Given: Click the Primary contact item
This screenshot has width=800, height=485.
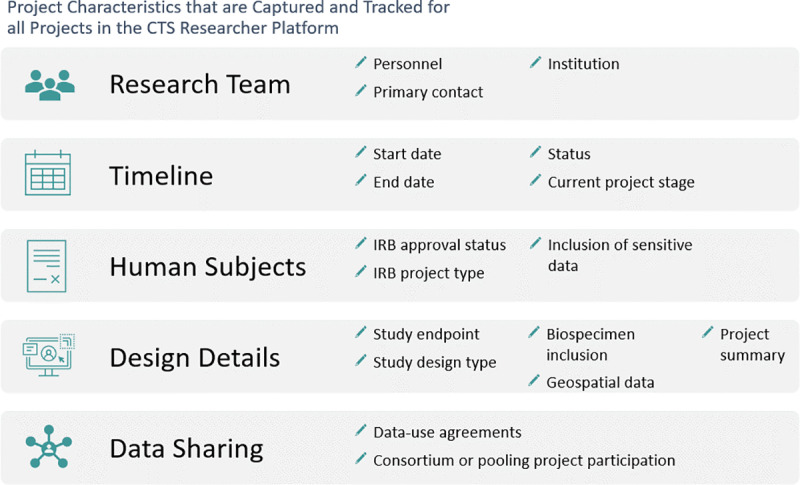Looking at the screenshot, I should coord(428,92).
